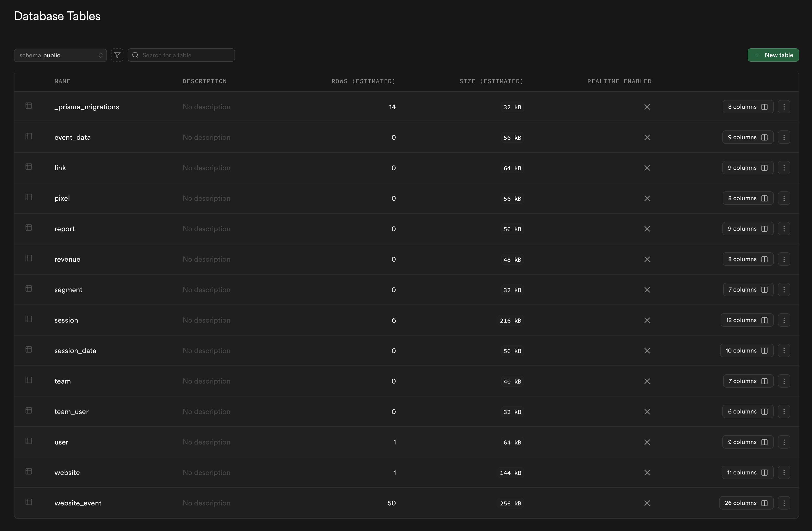Open the schema public dropdown
The width and height of the screenshot is (812, 531).
tap(60, 55)
